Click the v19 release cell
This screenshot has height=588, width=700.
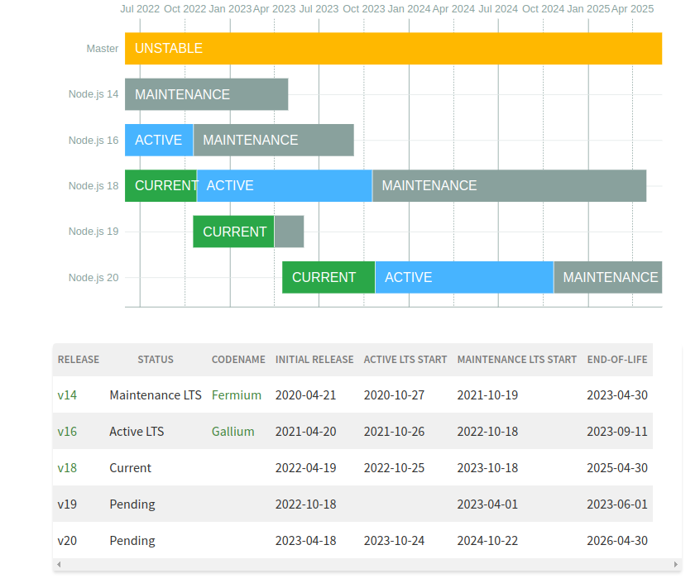pyautogui.click(x=67, y=504)
